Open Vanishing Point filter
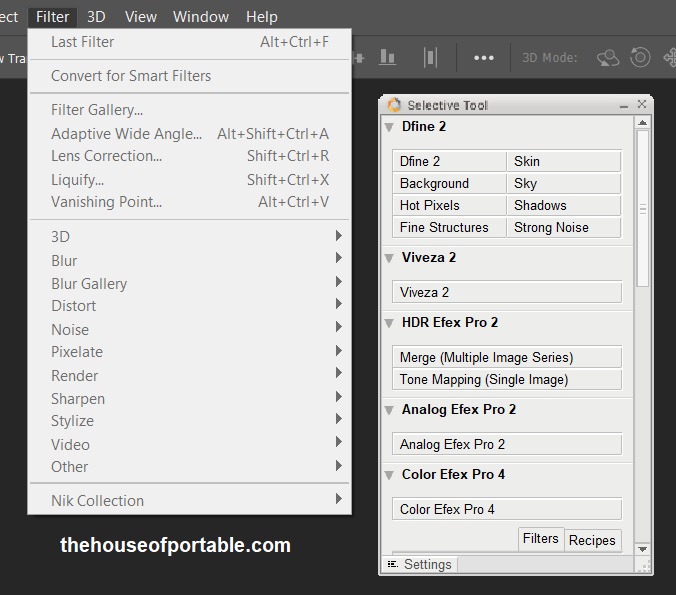 coord(190,202)
